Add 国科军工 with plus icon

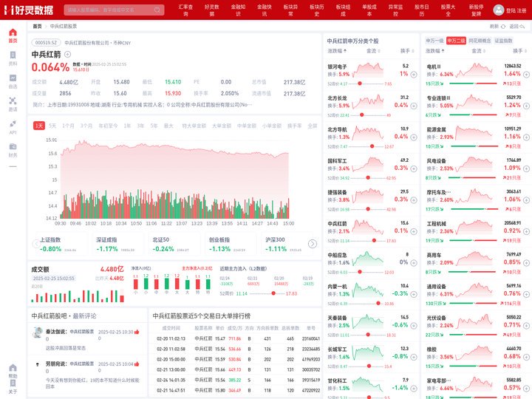414,168
